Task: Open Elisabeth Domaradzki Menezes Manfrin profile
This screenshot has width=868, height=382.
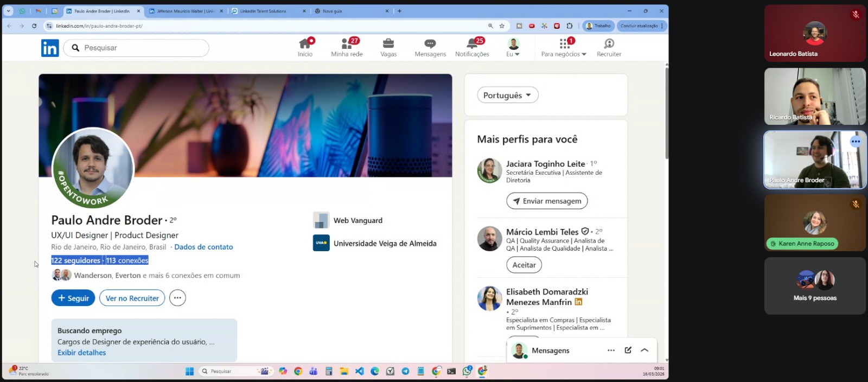Action: tap(547, 297)
